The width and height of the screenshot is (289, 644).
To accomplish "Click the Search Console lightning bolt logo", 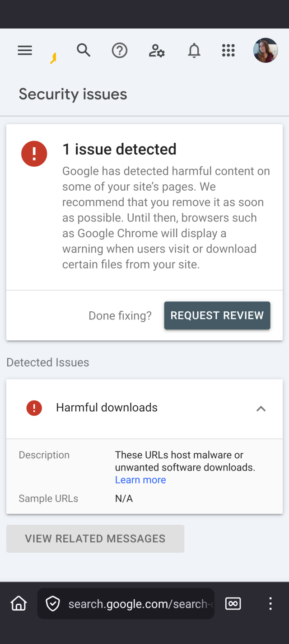I will (54, 56).
